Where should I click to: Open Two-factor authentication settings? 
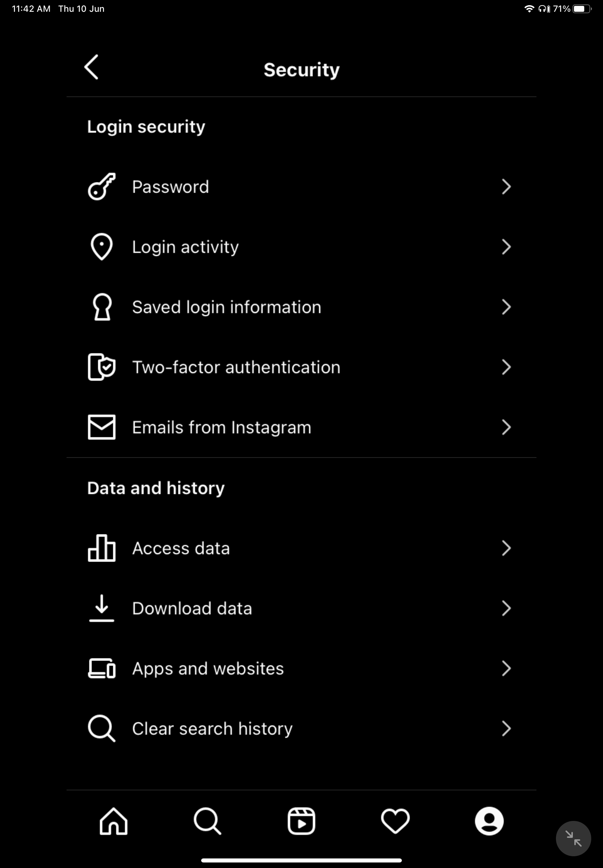301,367
